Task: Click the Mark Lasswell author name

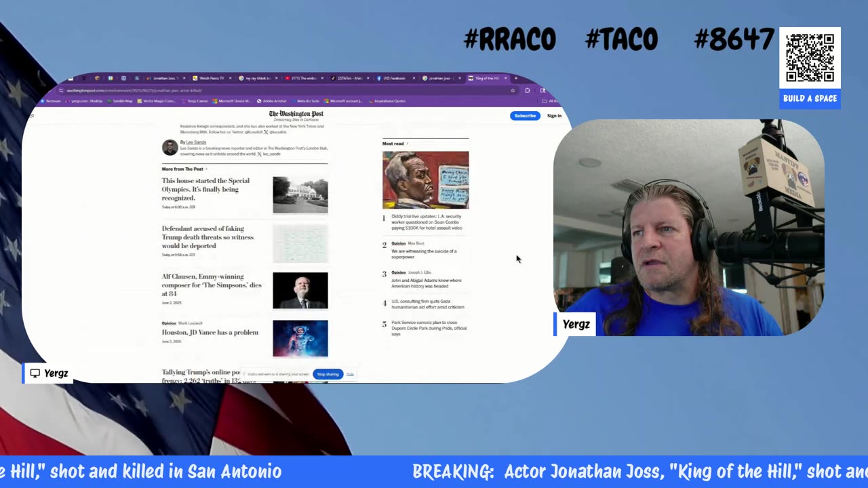Action: 190,323
